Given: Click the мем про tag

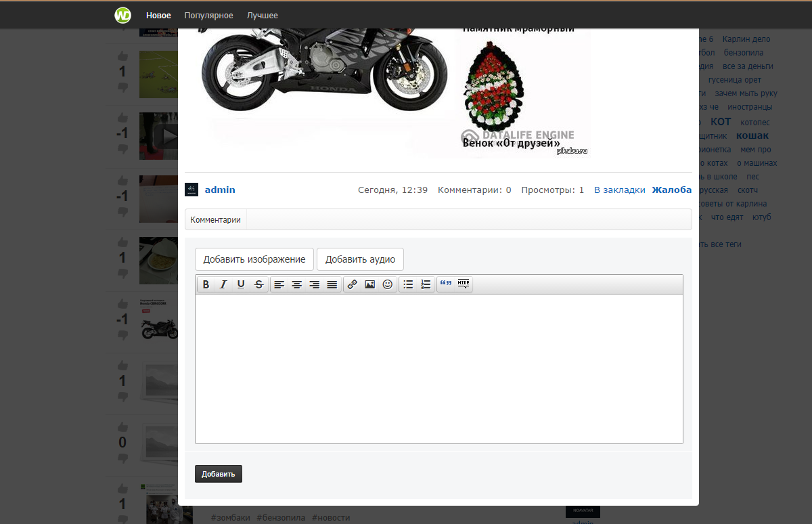Looking at the screenshot, I should pyautogui.click(x=755, y=150).
